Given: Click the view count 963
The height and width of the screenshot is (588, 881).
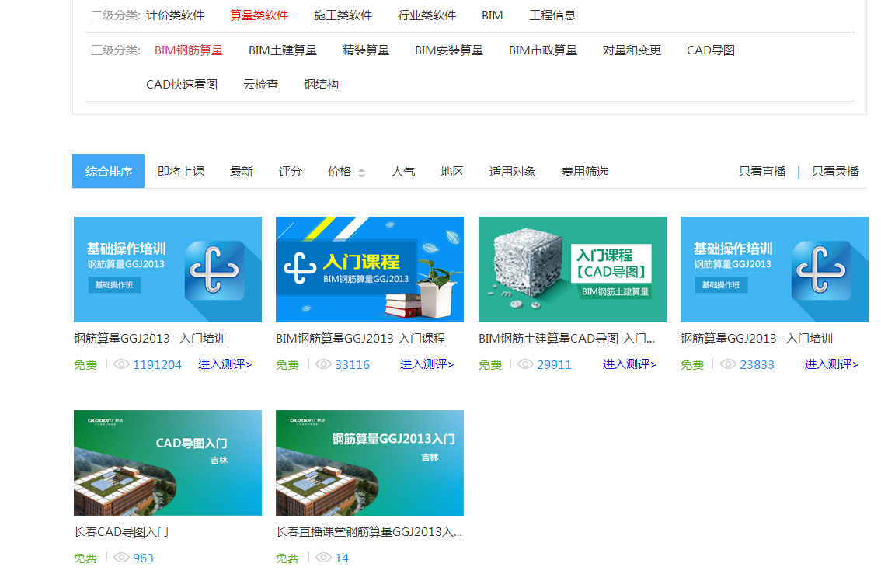Looking at the screenshot, I should point(143,558).
